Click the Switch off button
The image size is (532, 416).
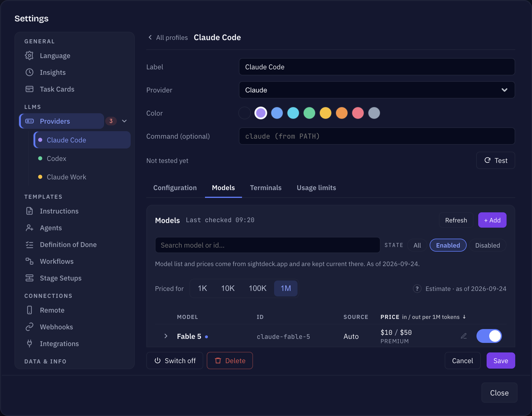click(x=175, y=361)
